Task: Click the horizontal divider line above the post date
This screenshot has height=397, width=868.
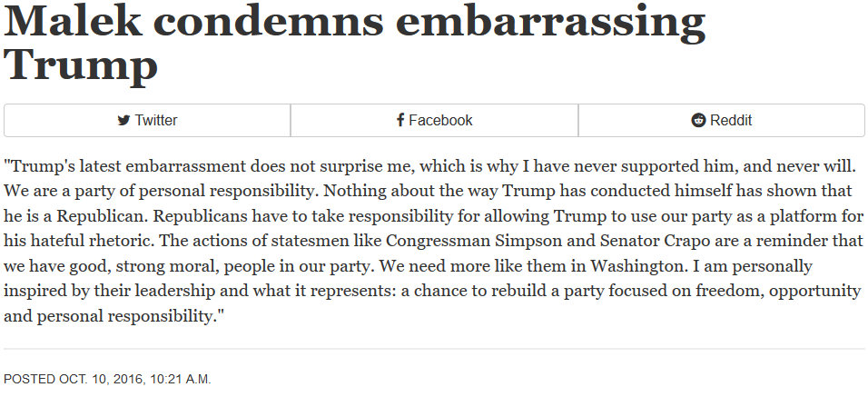Action: [434, 350]
